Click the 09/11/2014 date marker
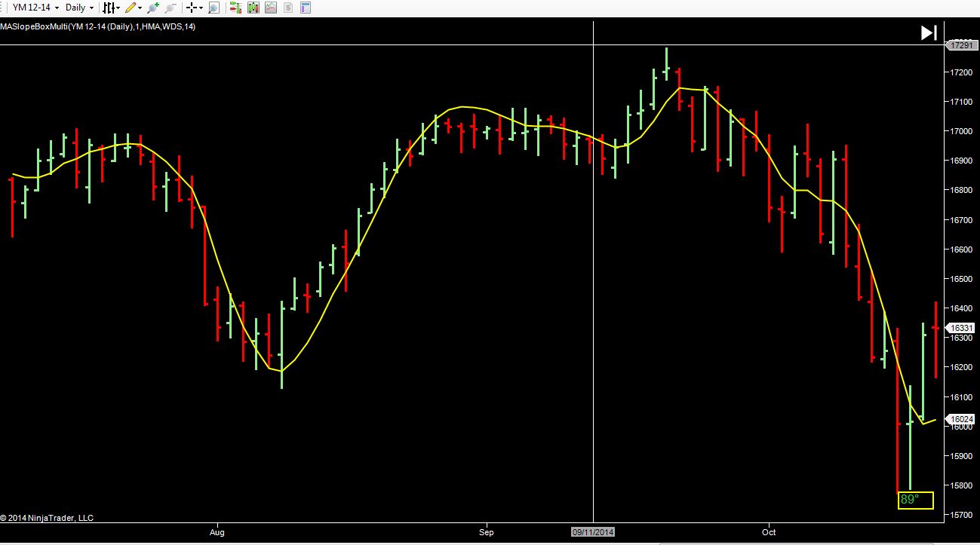The width and height of the screenshot is (980, 545). [x=593, y=531]
